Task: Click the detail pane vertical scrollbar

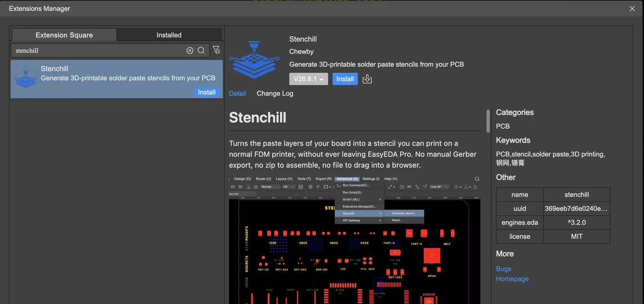Action: coord(488,121)
